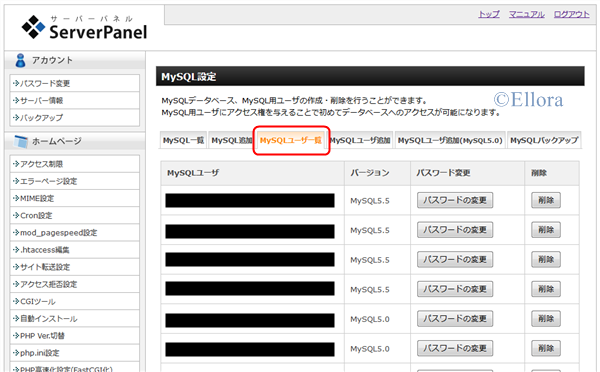Switch to the MySQL一覧 tab

click(x=183, y=140)
